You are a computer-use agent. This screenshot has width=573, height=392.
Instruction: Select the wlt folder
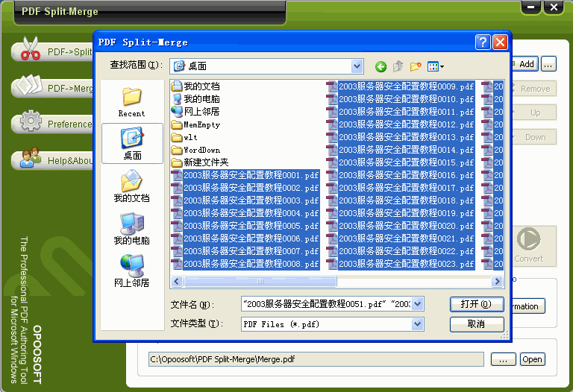(x=184, y=137)
